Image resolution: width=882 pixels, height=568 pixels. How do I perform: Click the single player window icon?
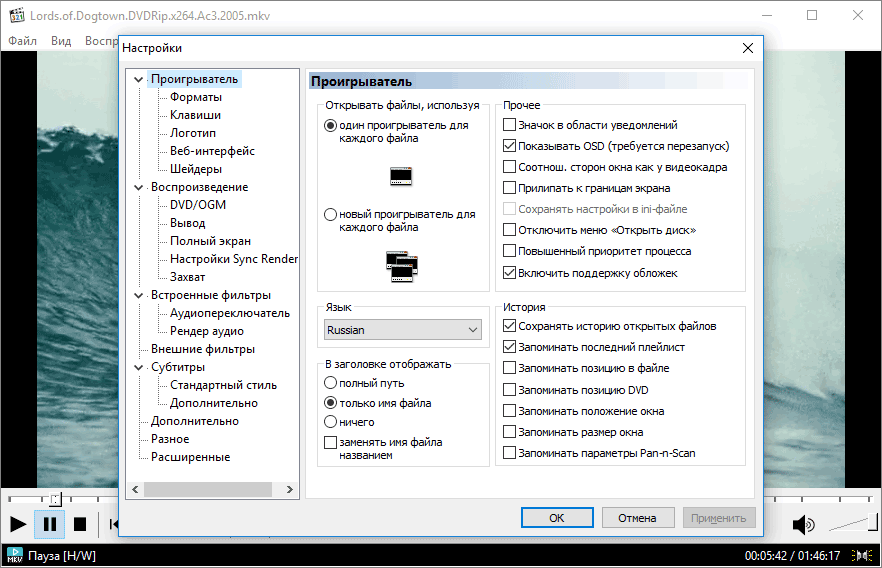coord(400,177)
